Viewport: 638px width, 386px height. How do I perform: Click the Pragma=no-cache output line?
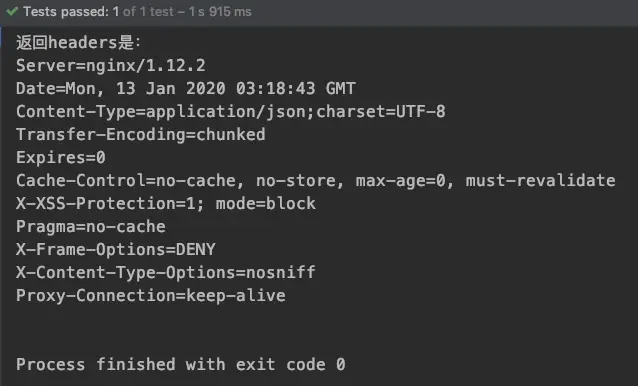91,227
